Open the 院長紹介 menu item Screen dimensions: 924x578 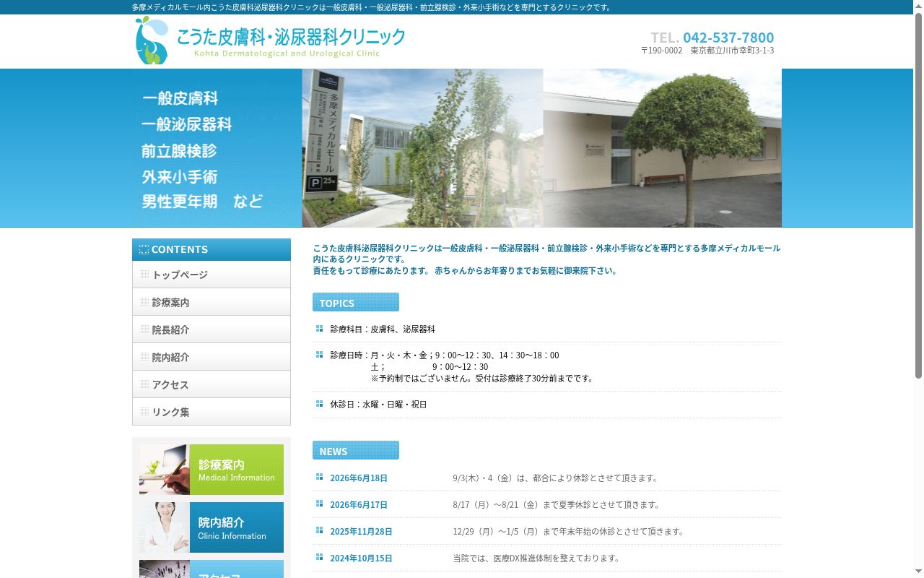click(x=212, y=329)
